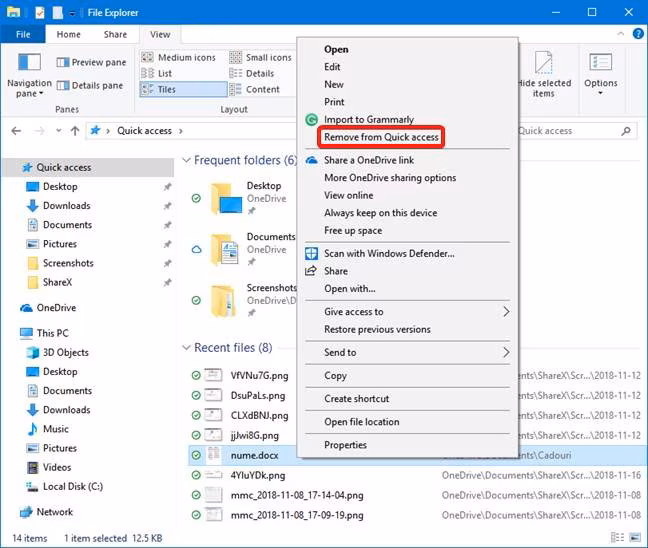Viewport: 648px width, 548px height.
Task: Toggle the Preview pane
Action: point(91,62)
